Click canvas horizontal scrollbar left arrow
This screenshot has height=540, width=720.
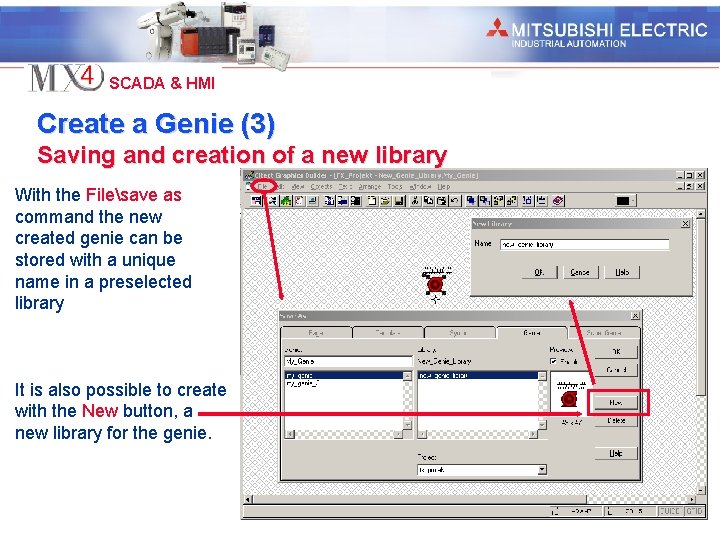coord(248,499)
